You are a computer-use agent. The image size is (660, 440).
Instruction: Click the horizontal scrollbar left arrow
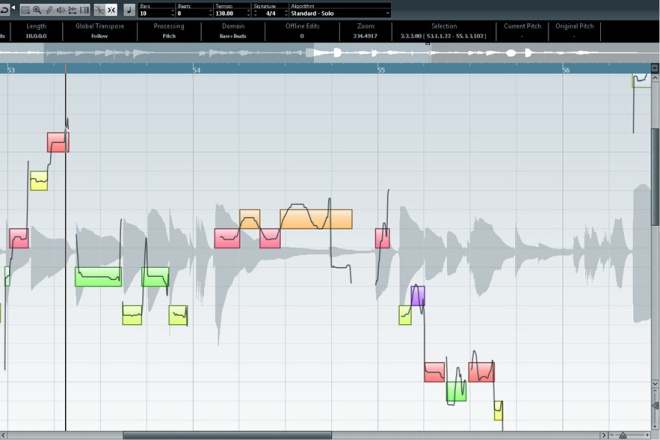point(4,435)
